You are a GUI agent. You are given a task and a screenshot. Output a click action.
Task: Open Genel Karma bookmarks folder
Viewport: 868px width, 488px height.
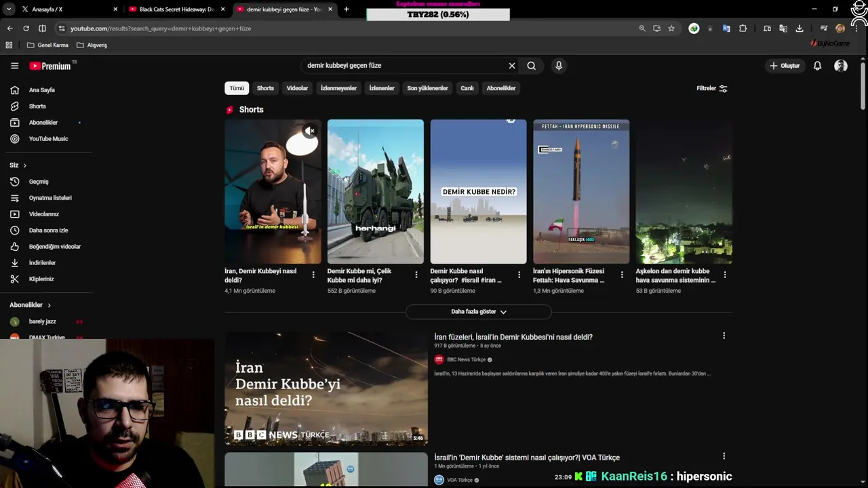47,45
